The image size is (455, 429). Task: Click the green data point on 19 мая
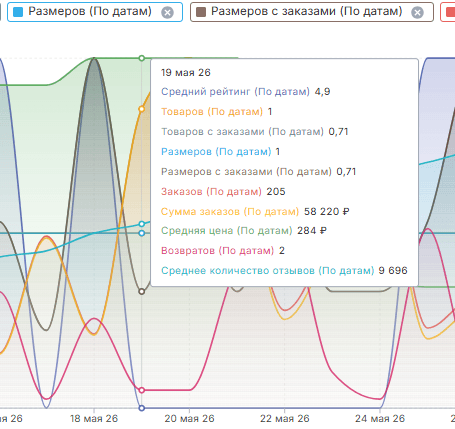click(142, 58)
